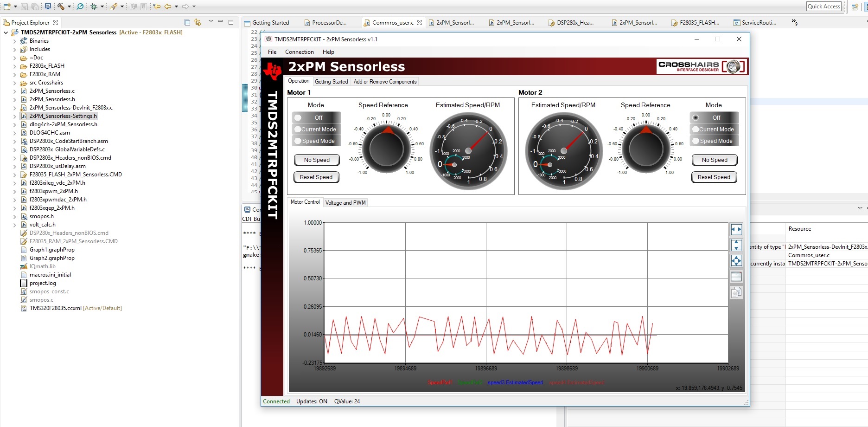Image resolution: width=868 pixels, height=427 pixels.
Task: Click Motor 2 Reset Speed button
Action: 714,177
